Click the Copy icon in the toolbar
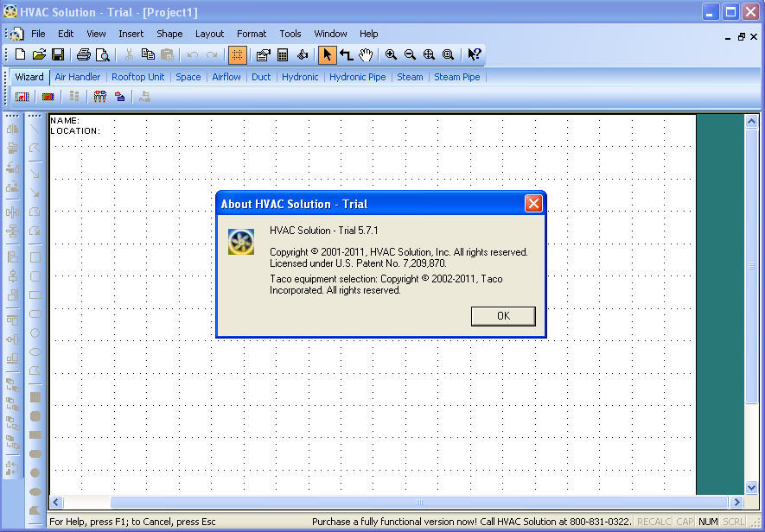Image resolution: width=765 pixels, height=532 pixels. tap(148, 54)
